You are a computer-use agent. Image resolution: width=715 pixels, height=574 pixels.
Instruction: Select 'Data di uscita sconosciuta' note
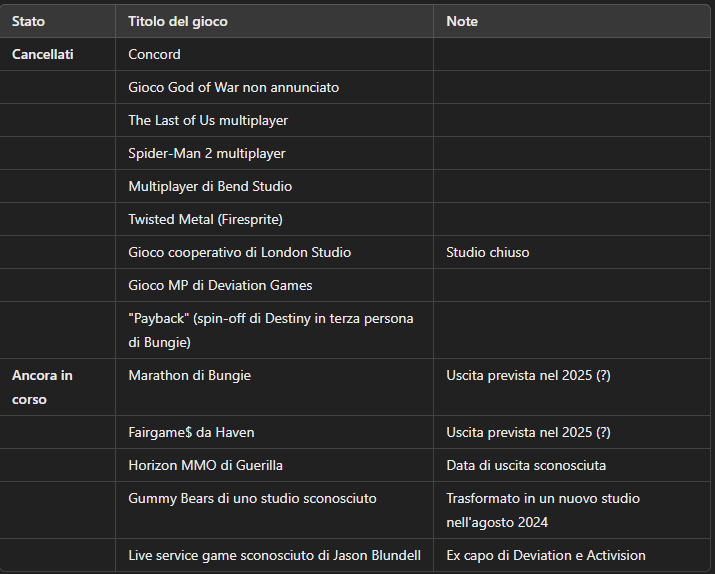click(526, 465)
